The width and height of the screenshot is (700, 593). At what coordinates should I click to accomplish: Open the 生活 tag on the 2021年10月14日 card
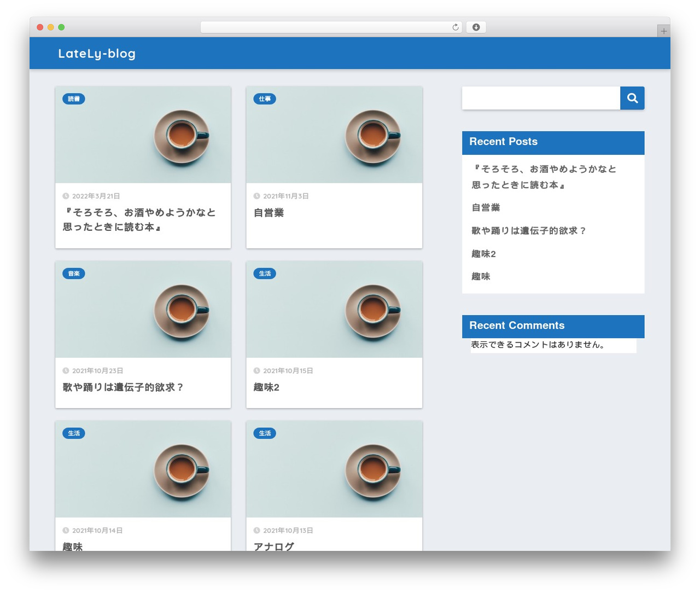[x=74, y=433]
